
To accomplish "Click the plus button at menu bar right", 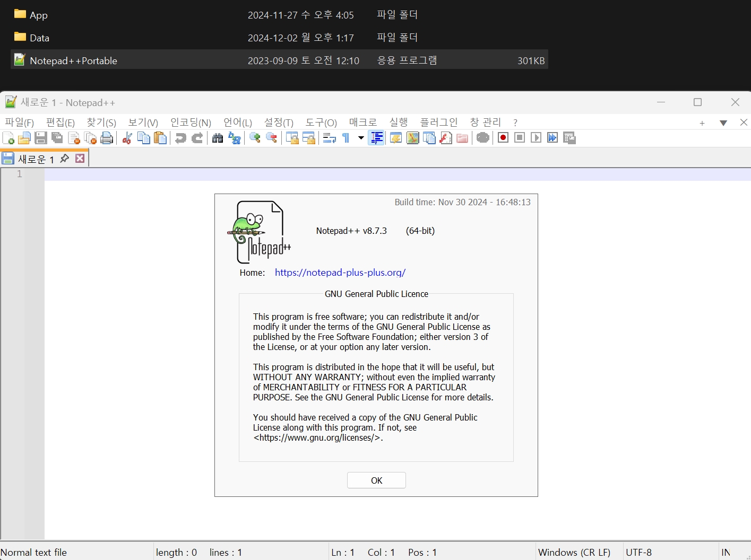I will pyautogui.click(x=702, y=123).
